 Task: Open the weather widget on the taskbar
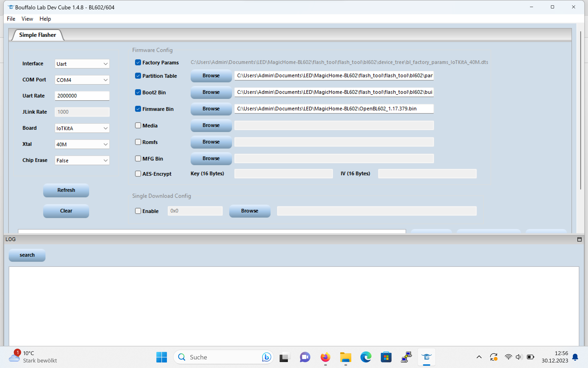(x=33, y=357)
